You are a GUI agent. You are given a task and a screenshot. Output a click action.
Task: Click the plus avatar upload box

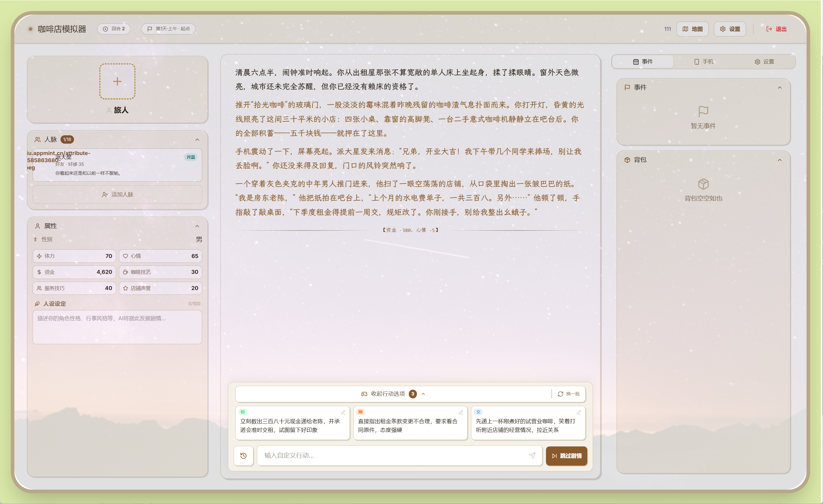[x=117, y=81]
